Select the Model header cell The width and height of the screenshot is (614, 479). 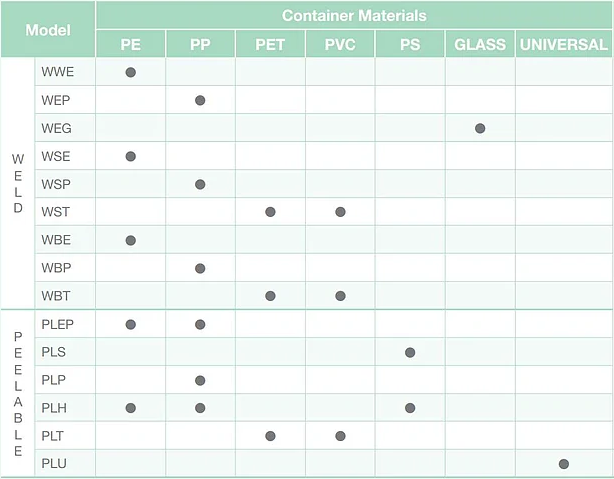click(x=48, y=30)
